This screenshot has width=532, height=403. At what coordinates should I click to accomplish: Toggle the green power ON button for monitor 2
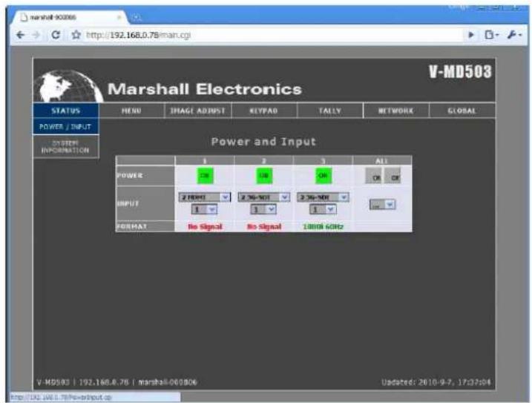coord(264,176)
